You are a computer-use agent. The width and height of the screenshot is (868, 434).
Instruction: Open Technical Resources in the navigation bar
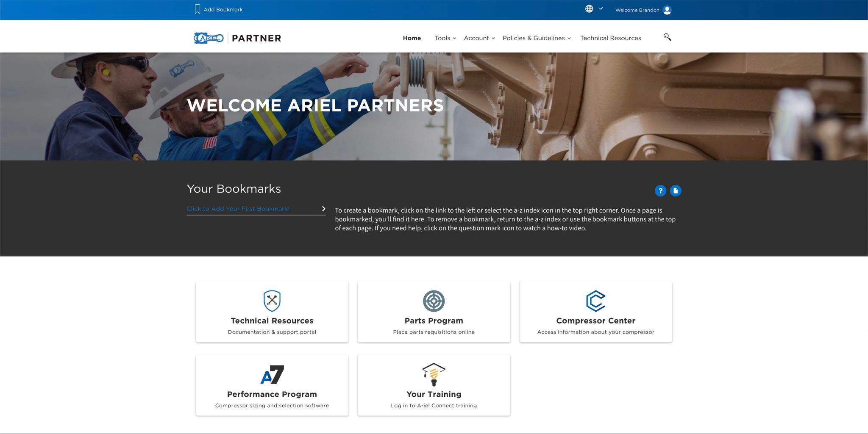point(610,38)
